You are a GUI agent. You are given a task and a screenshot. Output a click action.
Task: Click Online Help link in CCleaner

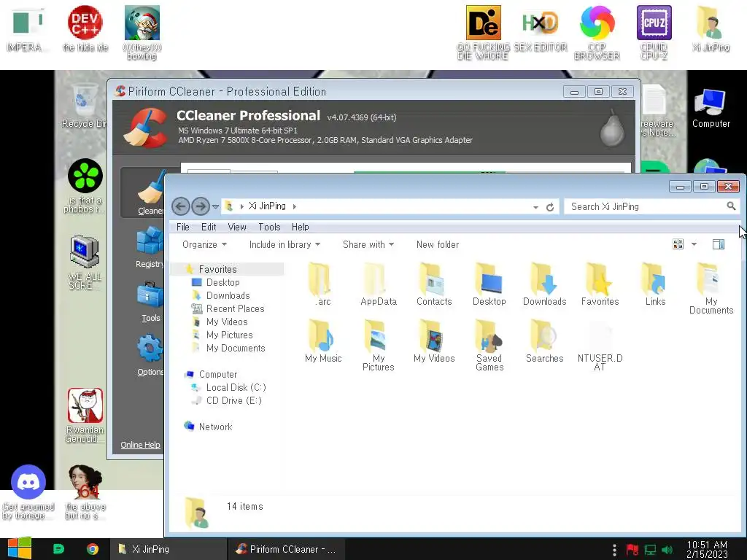140,445
